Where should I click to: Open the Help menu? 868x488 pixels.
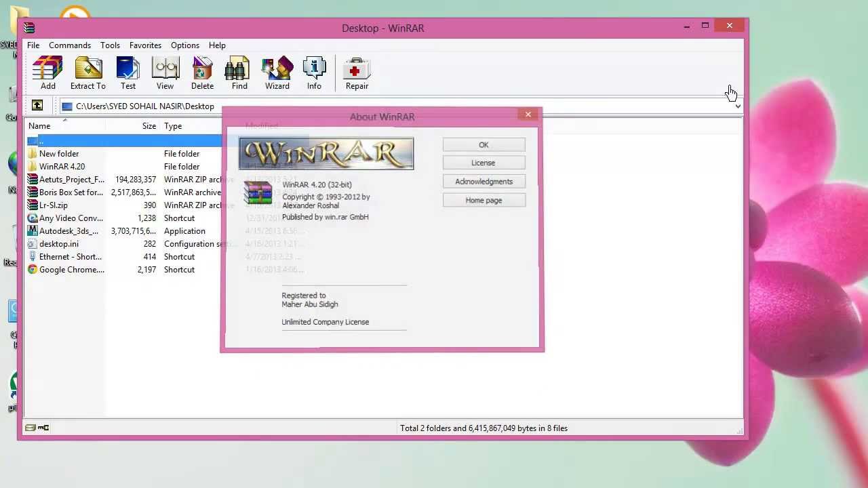(x=217, y=45)
